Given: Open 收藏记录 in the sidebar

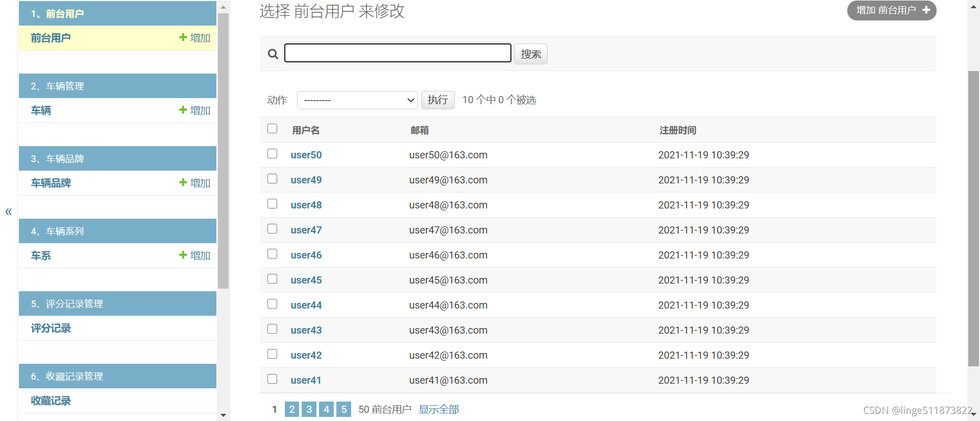Looking at the screenshot, I should point(51,401).
